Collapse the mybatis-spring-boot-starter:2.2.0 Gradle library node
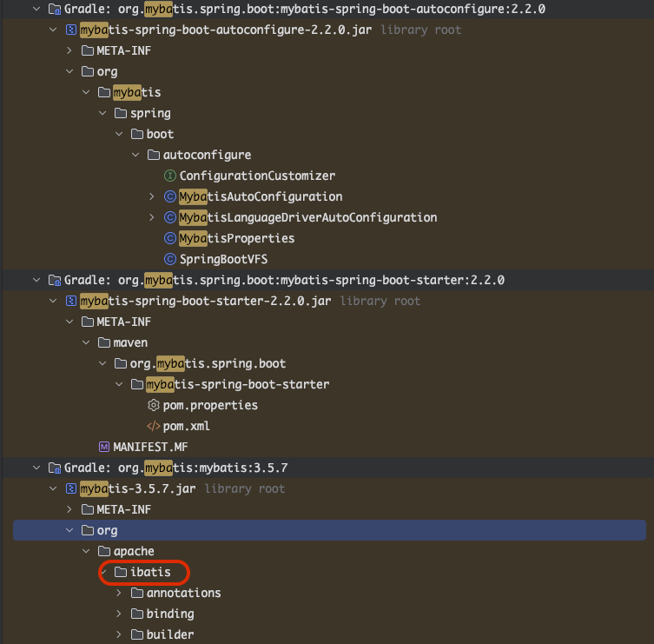Screen dimensions: 654x644 click(x=36, y=280)
